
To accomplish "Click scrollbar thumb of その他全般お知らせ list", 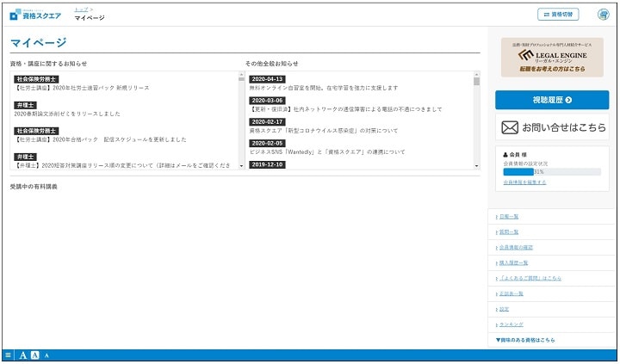I will tap(476, 82).
